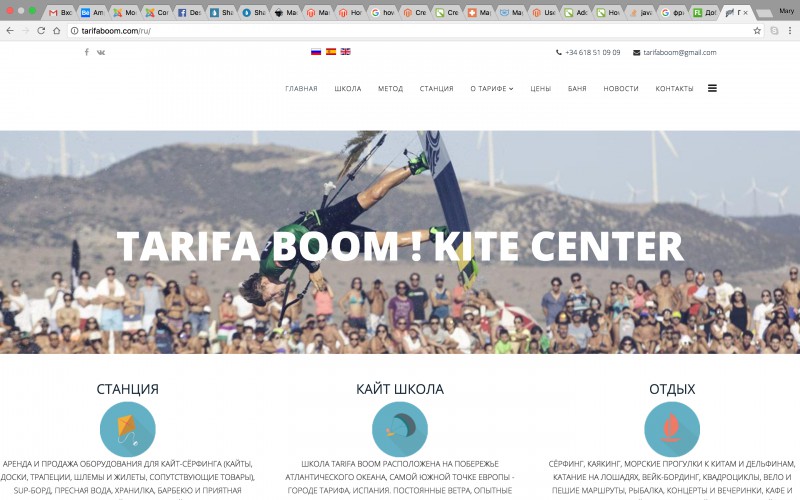The width and height of the screenshot is (800, 500).
Task: Click the kite icon under Станция
Action: tap(128, 429)
